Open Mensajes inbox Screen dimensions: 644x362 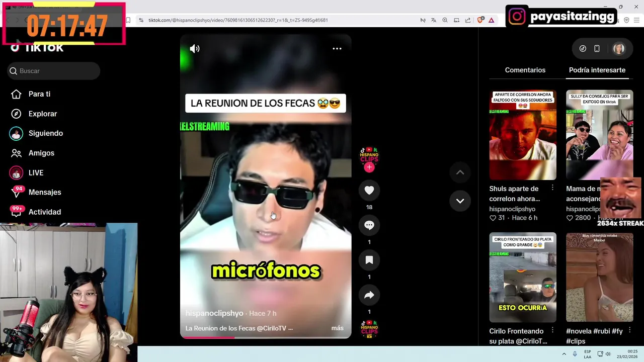[45, 192]
